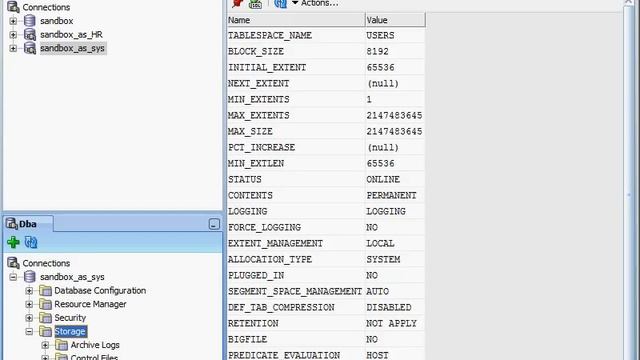
Task: Click the BLOCK_SIZE value 8192
Action: click(x=395, y=51)
